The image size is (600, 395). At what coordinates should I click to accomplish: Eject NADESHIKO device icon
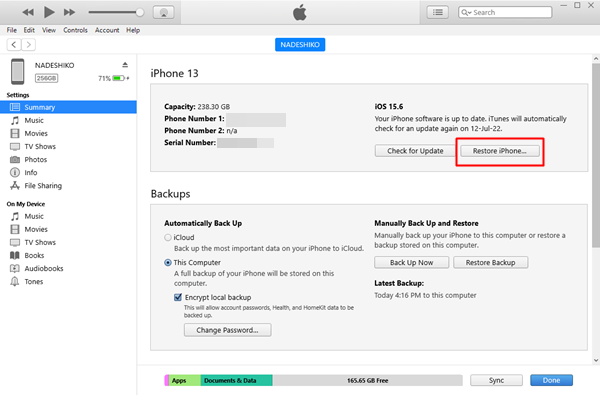(x=125, y=65)
